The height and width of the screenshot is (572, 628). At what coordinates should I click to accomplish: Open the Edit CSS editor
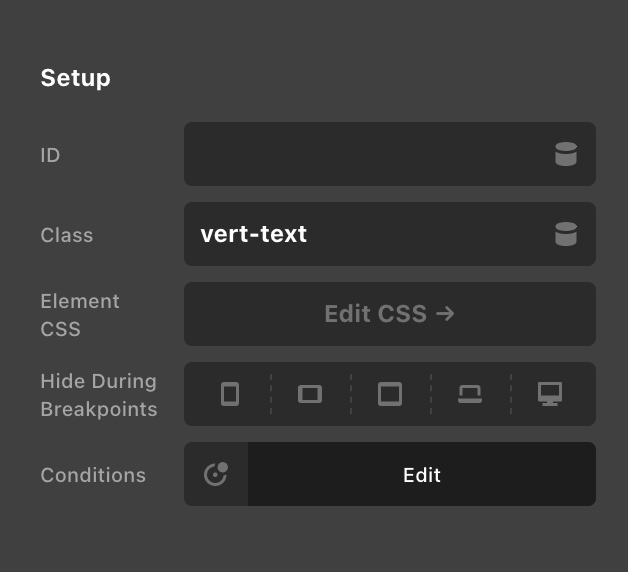(390, 314)
